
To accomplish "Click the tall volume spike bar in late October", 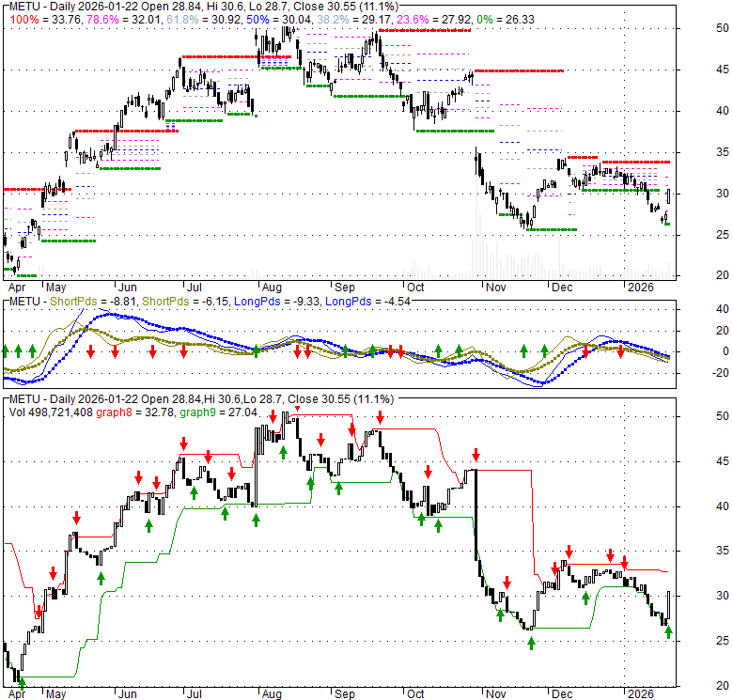I will coord(476,210).
